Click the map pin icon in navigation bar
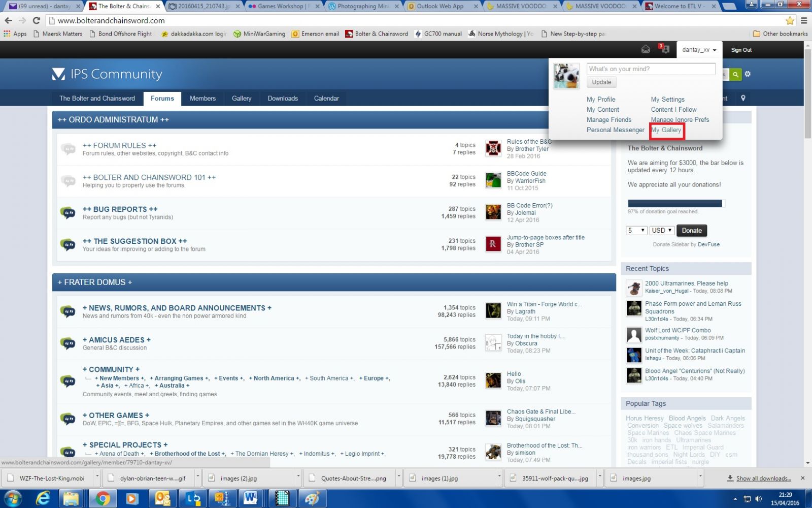The image size is (812, 508). click(x=743, y=98)
